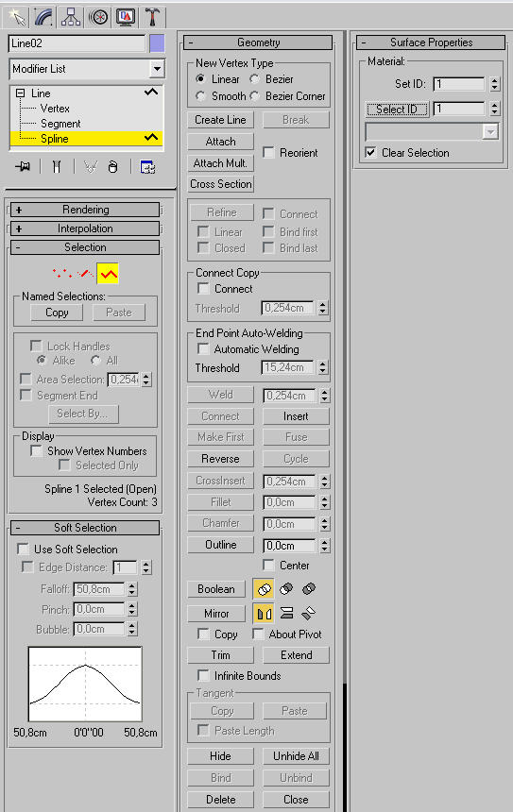Select Mirror Both icon
This screenshot has height=812, width=513.
tap(308, 614)
